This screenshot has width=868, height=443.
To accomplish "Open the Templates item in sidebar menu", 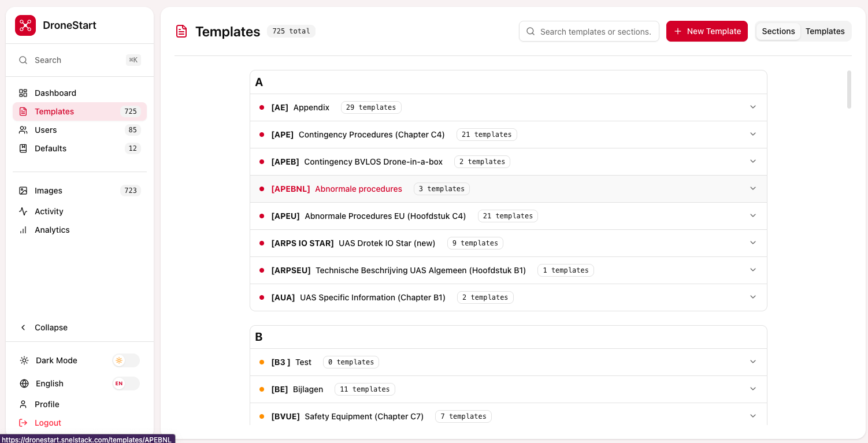I will click(54, 111).
